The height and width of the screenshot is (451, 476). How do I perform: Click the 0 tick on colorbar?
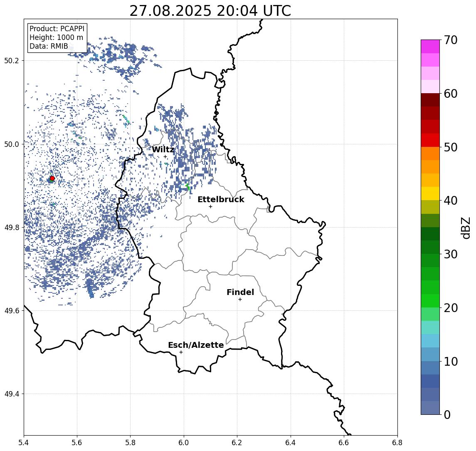point(447,414)
